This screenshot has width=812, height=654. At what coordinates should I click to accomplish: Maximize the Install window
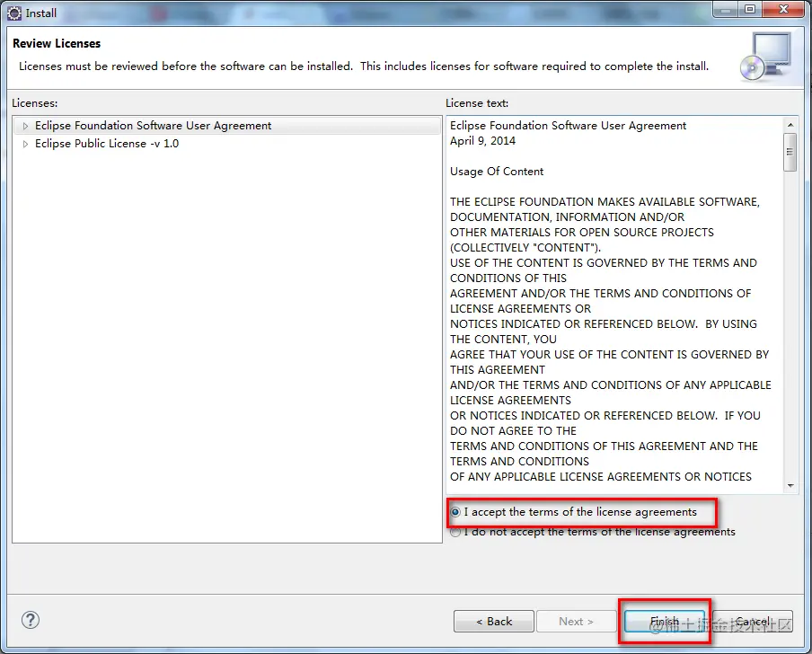coord(750,9)
